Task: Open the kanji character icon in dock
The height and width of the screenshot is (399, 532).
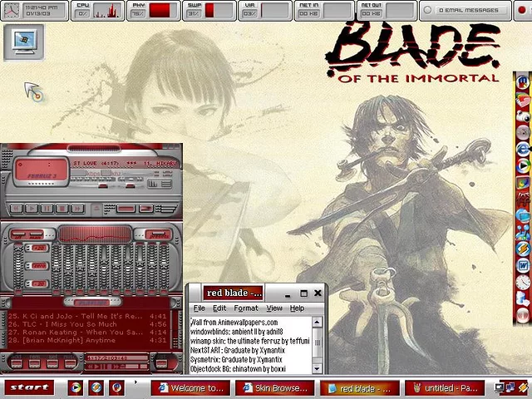Action: point(523,199)
